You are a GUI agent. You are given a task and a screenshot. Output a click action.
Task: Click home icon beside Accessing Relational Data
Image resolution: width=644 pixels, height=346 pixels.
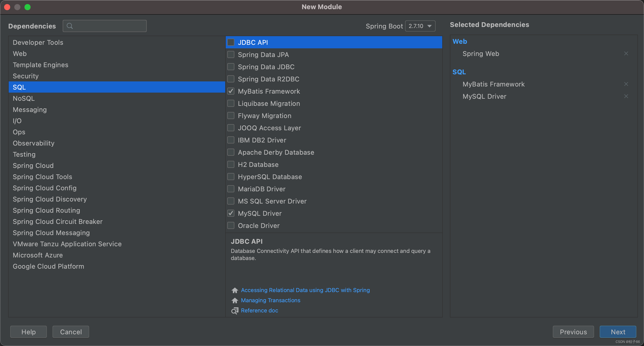tap(235, 290)
